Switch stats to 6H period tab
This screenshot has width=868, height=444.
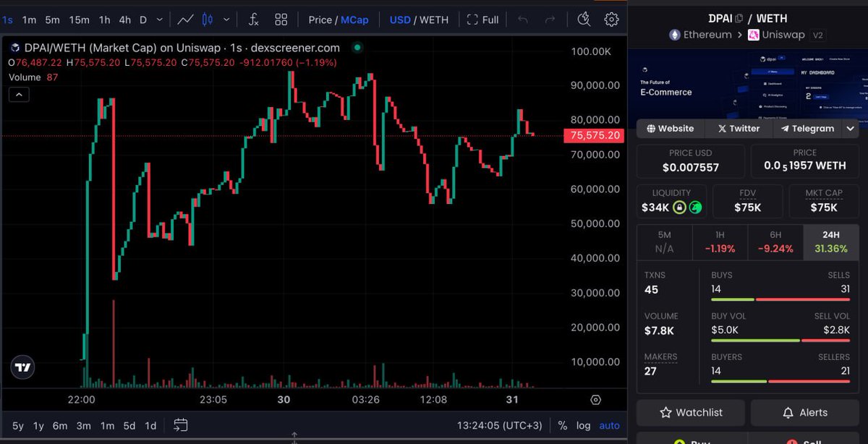pyautogui.click(x=775, y=242)
